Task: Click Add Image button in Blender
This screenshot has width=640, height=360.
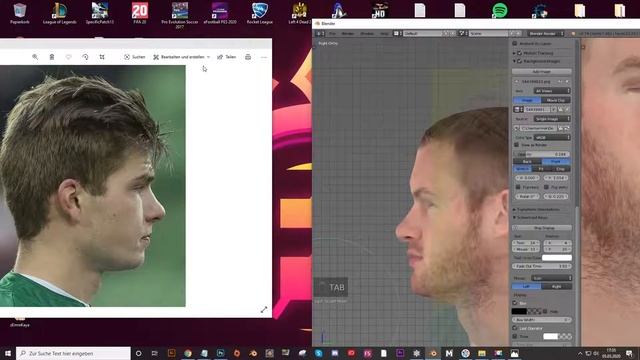Action: [542, 71]
